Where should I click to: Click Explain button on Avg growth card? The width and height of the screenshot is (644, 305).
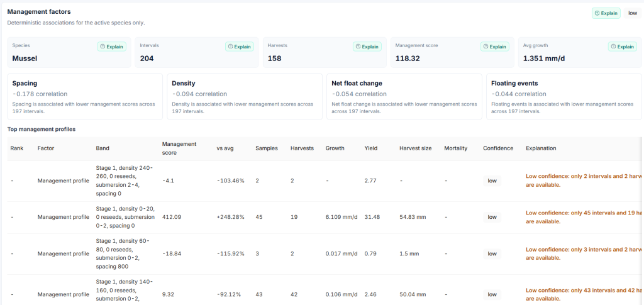point(623,47)
